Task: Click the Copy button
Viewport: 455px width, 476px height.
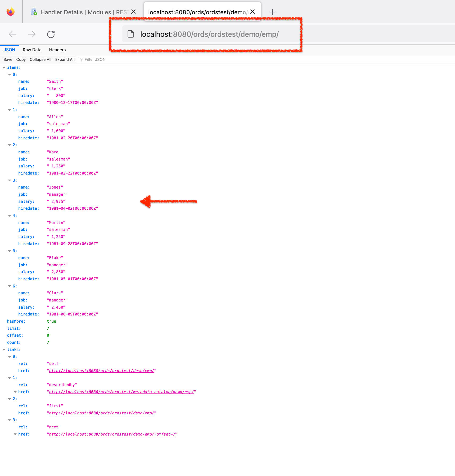Action: (21, 59)
